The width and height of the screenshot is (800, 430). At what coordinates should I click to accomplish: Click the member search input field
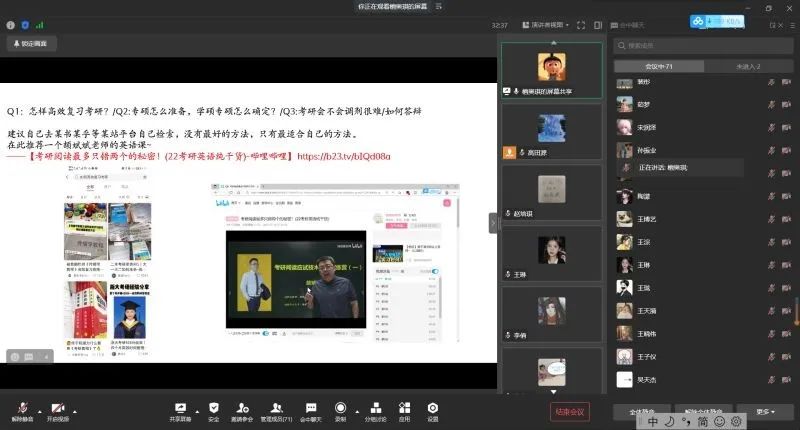[x=703, y=45]
